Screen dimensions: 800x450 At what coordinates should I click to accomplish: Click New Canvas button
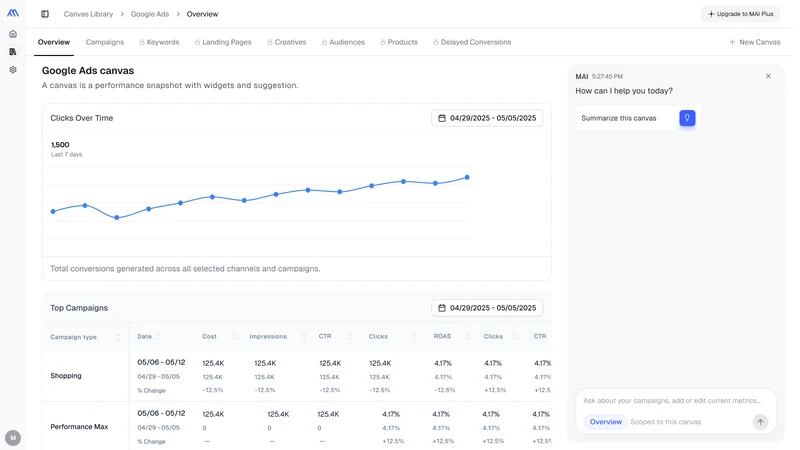[755, 42]
